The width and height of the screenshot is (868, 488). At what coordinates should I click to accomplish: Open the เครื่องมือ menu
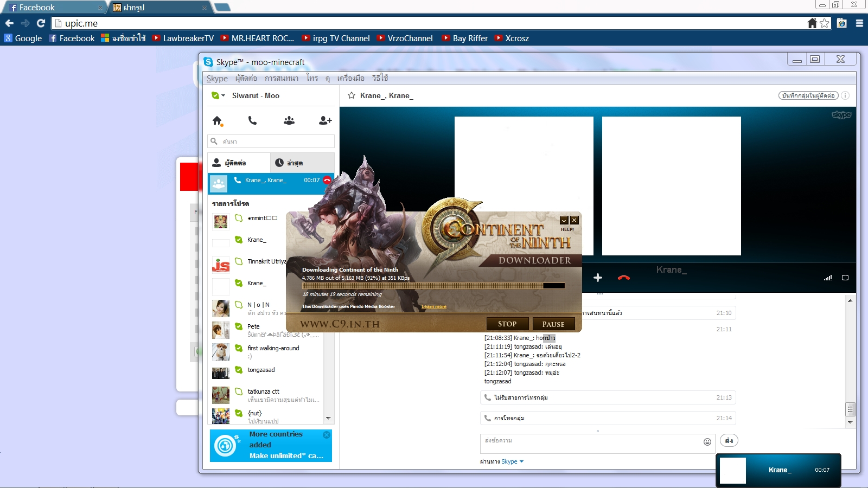click(x=351, y=78)
